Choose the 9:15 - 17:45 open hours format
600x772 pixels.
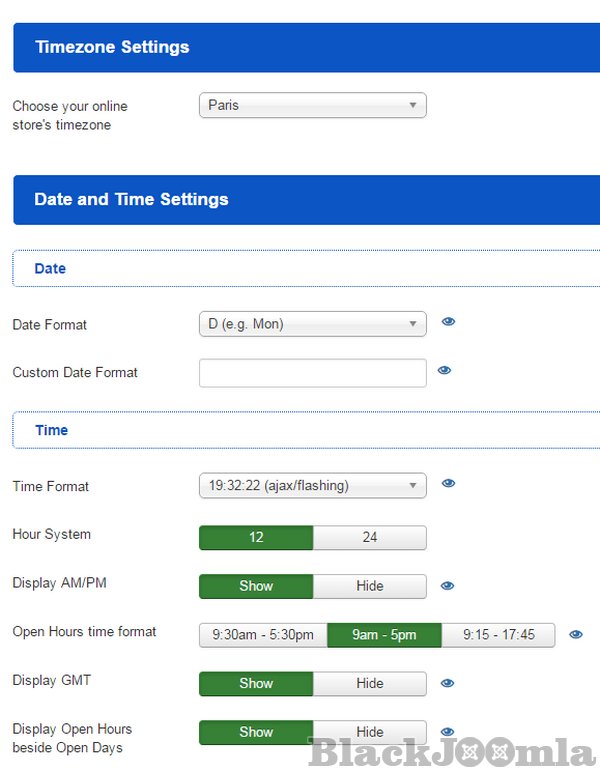498,635
